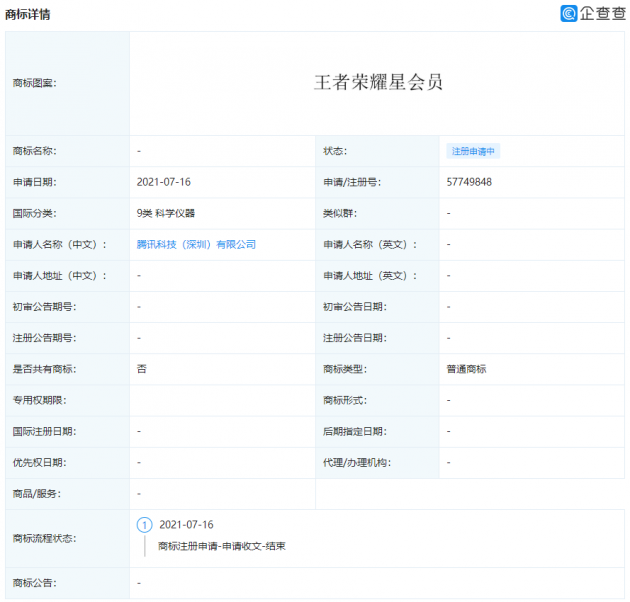Select the application date 2021-07-16 value
Viewport: 630px width, 602px height.
pyautogui.click(x=164, y=182)
